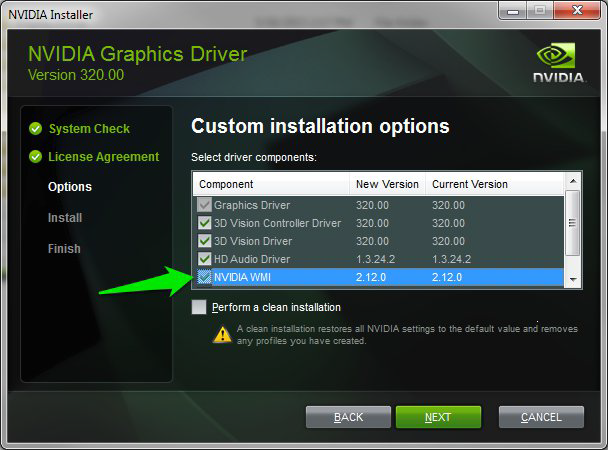Select the System Check step label
Viewport: 608px width, 450px height.
[x=89, y=128]
